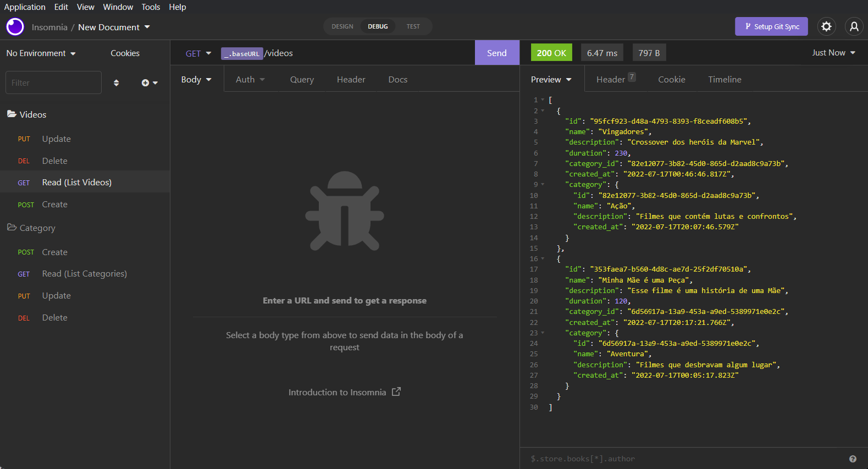Open the Help menu
Viewport: 868px width, 469px height.
tap(177, 7)
